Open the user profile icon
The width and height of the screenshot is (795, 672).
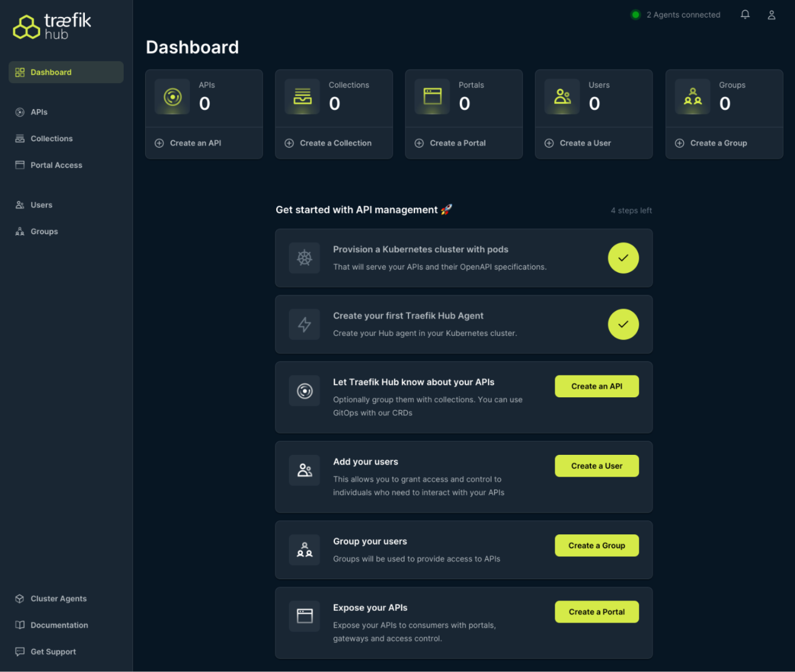771,15
